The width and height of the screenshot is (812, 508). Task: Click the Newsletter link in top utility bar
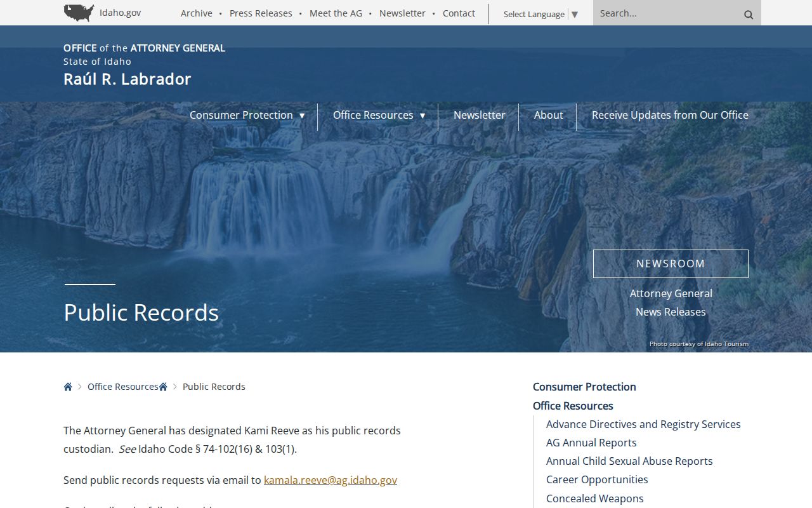click(x=402, y=13)
